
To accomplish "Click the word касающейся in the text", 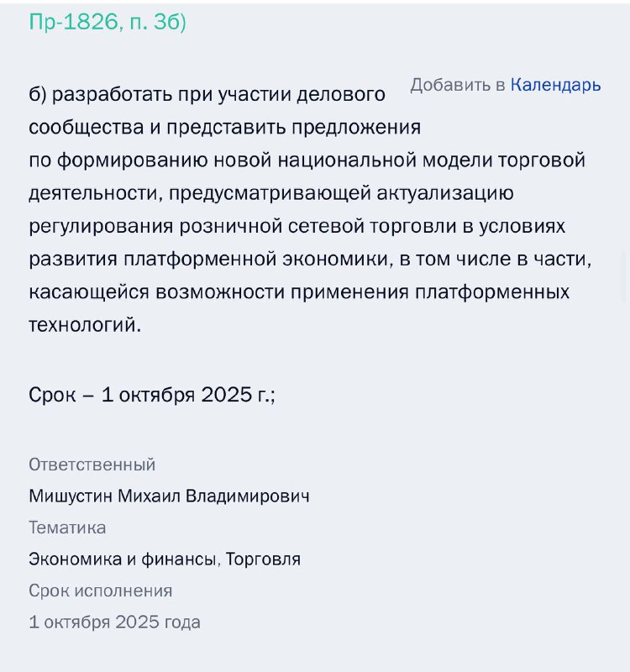I will click(x=89, y=291).
